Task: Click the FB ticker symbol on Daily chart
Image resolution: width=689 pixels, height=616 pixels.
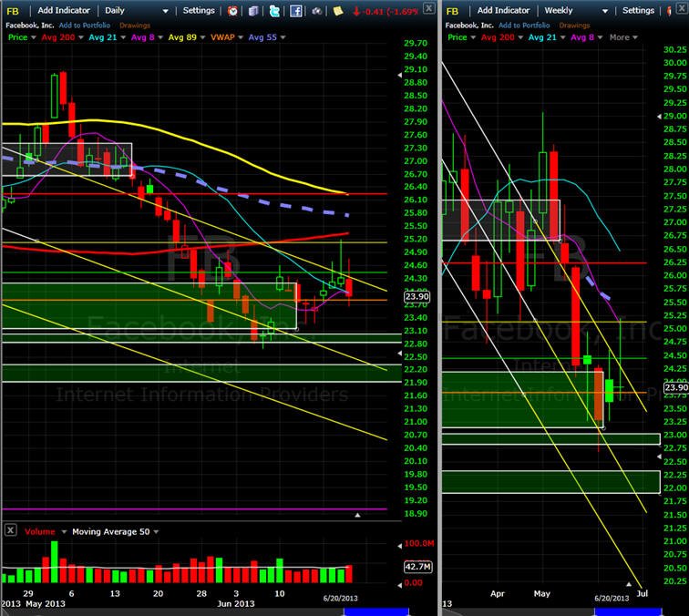Action: pos(13,12)
